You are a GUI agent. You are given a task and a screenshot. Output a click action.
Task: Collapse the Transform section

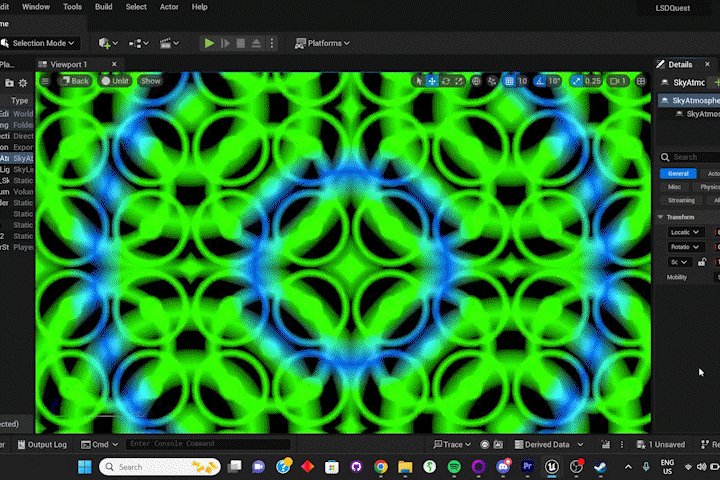[661, 217]
